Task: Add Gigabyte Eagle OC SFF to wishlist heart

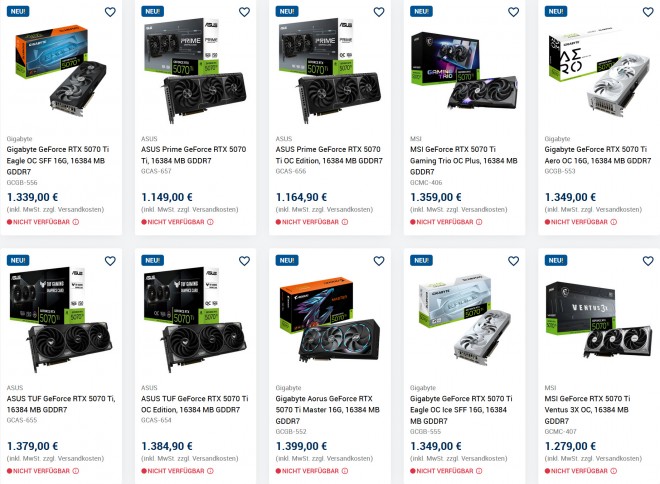Action: click(x=110, y=12)
